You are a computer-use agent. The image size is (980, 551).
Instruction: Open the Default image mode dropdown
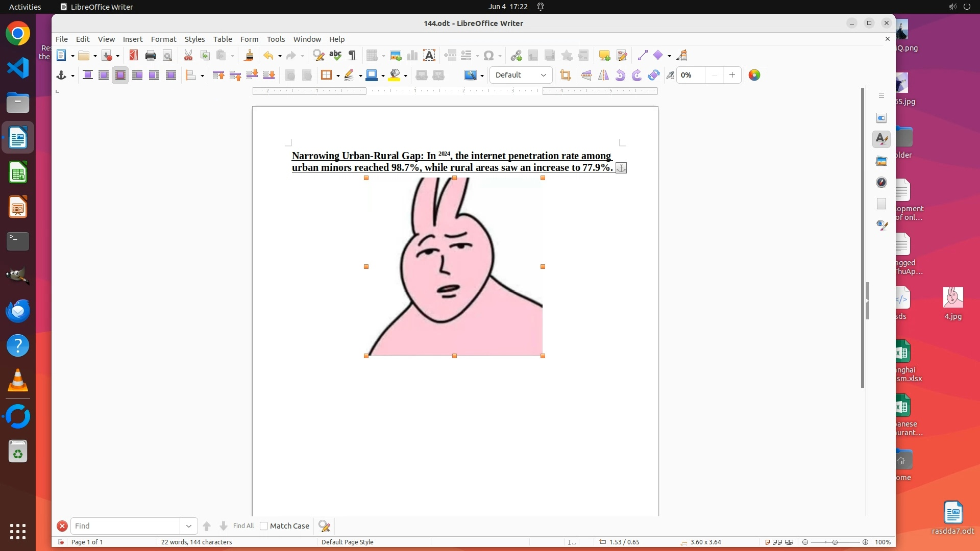[x=521, y=76]
